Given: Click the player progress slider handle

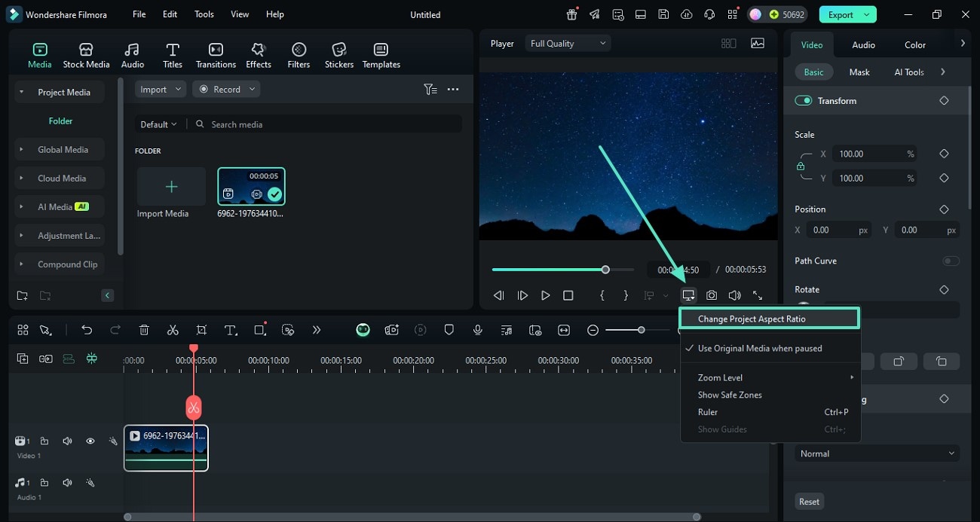Looking at the screenshot, I should (605, 270).
